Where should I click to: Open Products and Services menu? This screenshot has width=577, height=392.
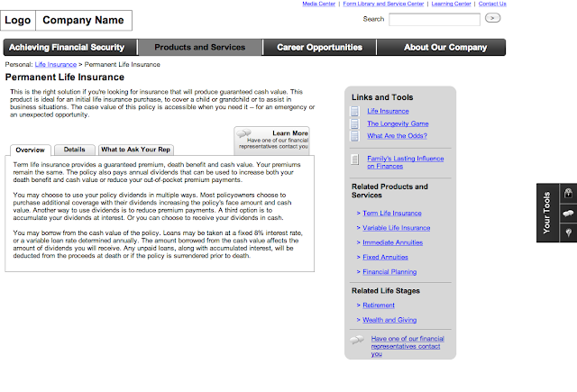click(x=200, y=48)
